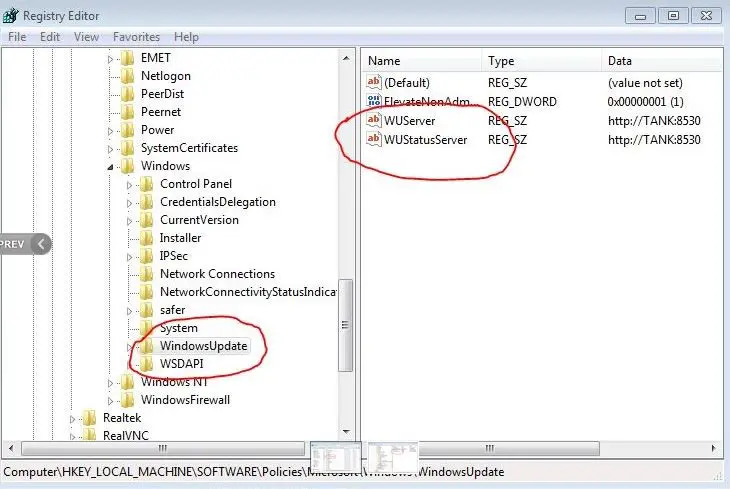The width and height of the screenshot is (730, 489).
Task: Select the Control Panel folder icon
Action: point(147,184)
